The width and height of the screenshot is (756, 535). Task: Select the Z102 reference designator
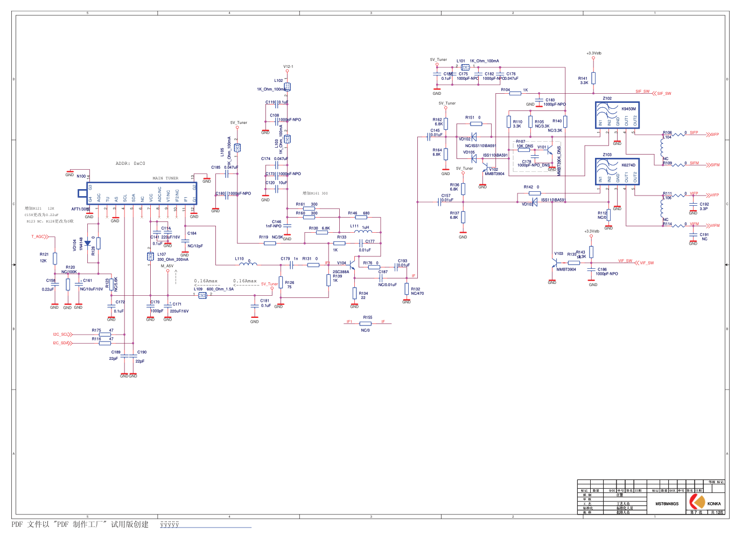607,99
